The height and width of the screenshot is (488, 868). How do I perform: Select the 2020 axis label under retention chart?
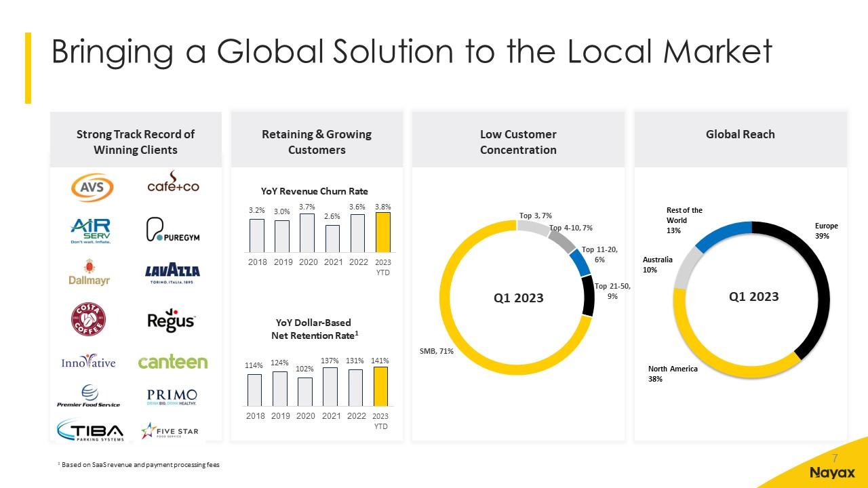(x=305, y=416)
